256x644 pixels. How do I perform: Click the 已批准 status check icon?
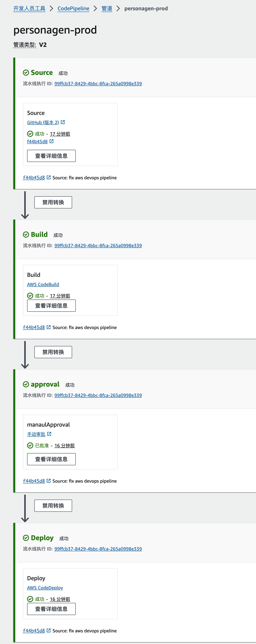(30, 445)
